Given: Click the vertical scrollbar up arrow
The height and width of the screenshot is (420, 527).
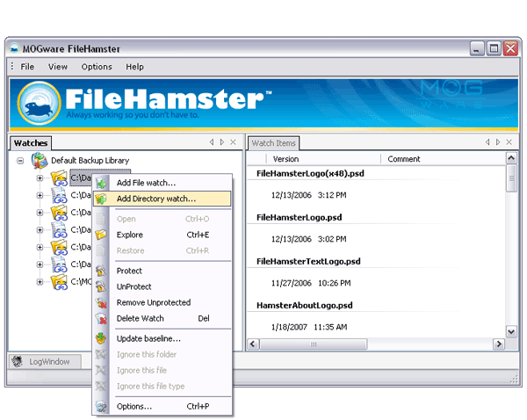Looking at the screenshot, I should click(x=511, y=157).
